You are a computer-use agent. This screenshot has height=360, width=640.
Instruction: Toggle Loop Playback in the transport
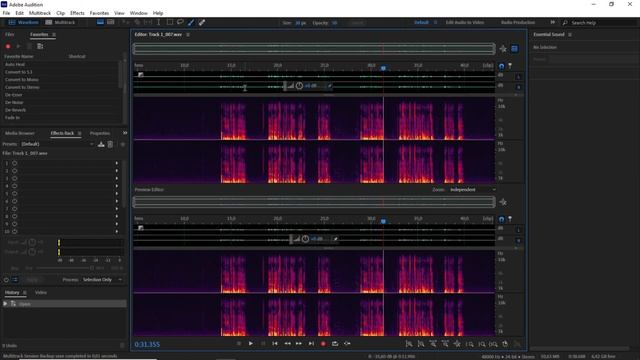tap(335, 344)
